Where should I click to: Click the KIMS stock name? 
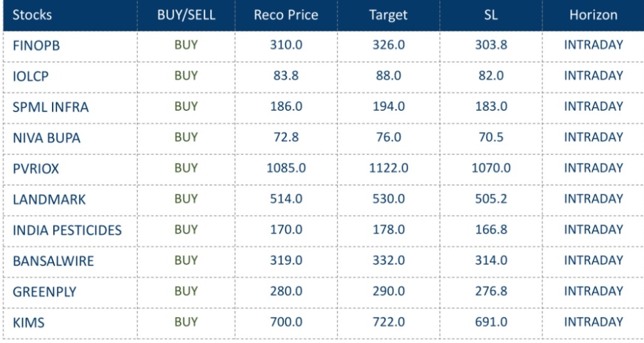pos(28,322)
